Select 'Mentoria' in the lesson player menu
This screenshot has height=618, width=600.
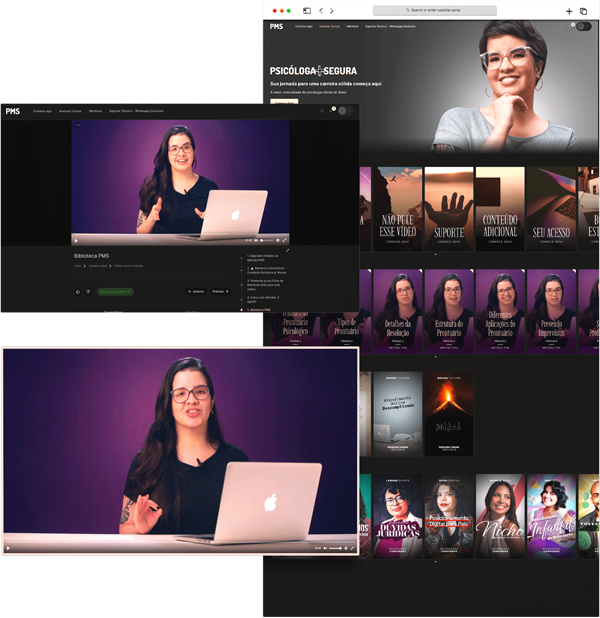pyautogui.click(x=95, y=111)
